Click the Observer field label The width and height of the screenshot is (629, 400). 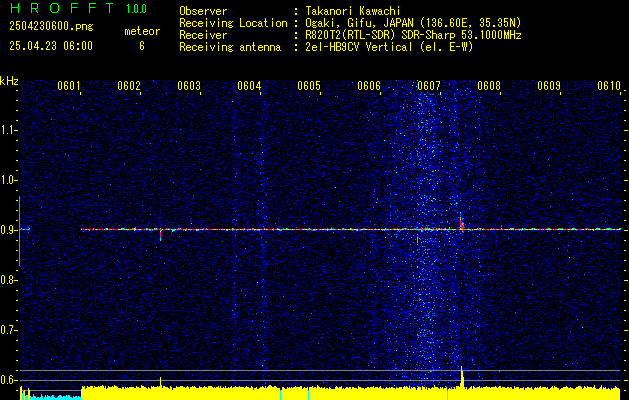tap(203, 11)
